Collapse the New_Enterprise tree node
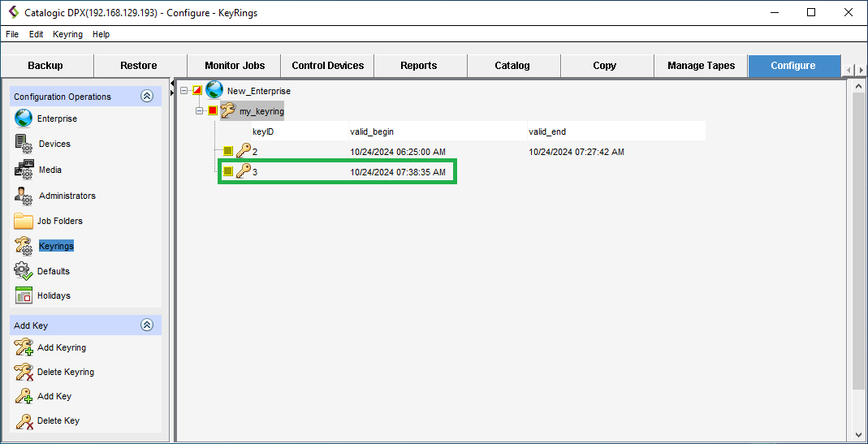The height and width of the screenshot is (444, 868). coord(184,91)
